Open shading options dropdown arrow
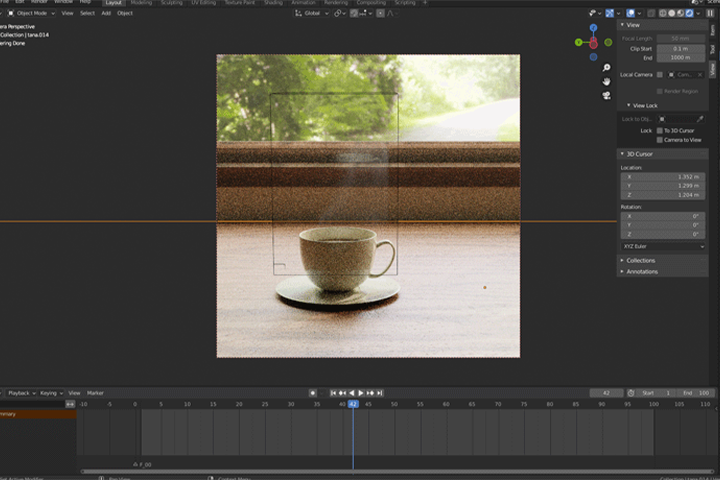The width and height of the screenshot is (720, 480). [x=698, y=13]
